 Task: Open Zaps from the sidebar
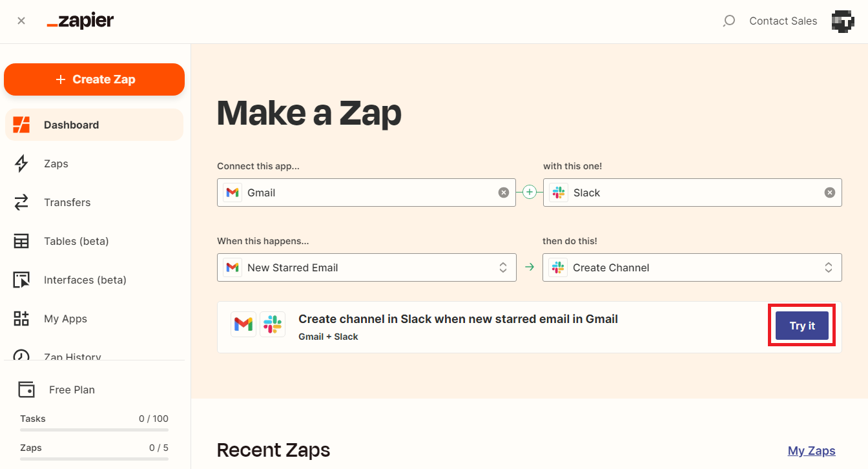pyautogui.click(x=56, y=163)
